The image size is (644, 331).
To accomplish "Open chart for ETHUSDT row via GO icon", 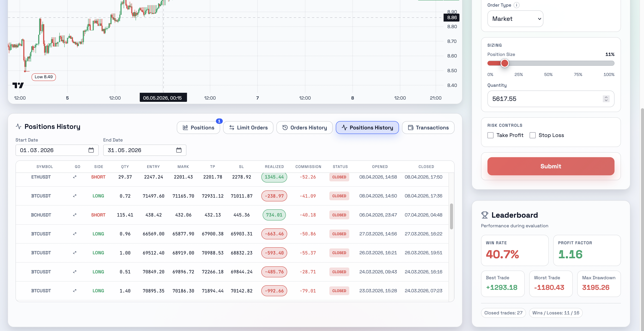I will 74,177.
